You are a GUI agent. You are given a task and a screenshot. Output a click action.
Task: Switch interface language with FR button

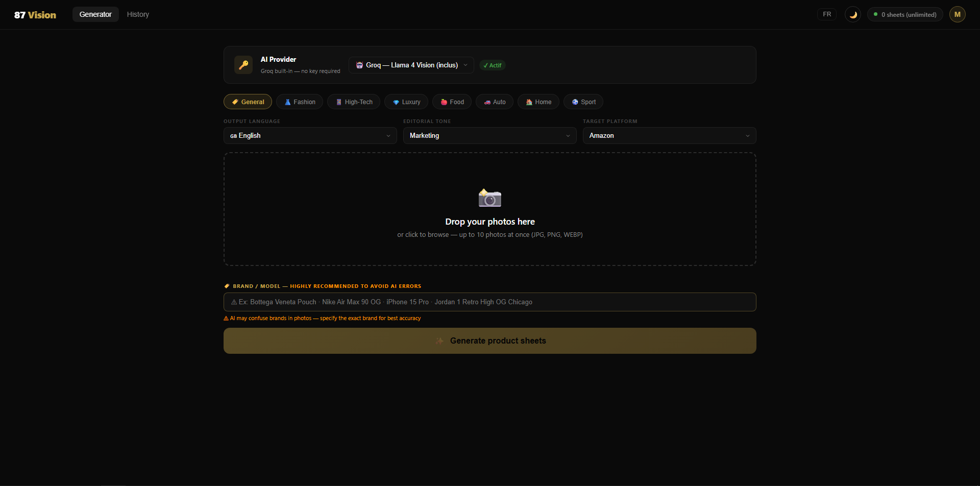(827, 14)
